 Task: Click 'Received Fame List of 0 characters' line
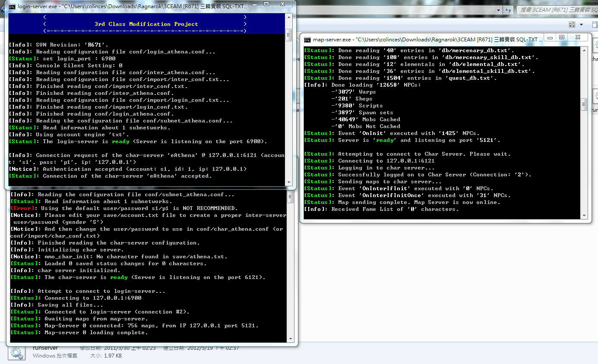[382, 209]
